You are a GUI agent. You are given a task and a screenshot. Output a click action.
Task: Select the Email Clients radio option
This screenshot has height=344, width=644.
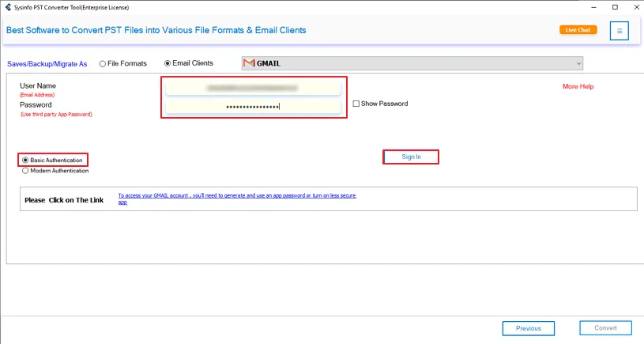pos(189,63)
